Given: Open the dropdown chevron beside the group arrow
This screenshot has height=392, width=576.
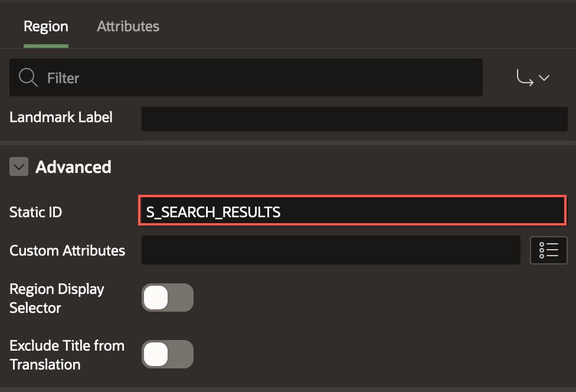Looking at the screenshot, I should (x=544, y=77).
